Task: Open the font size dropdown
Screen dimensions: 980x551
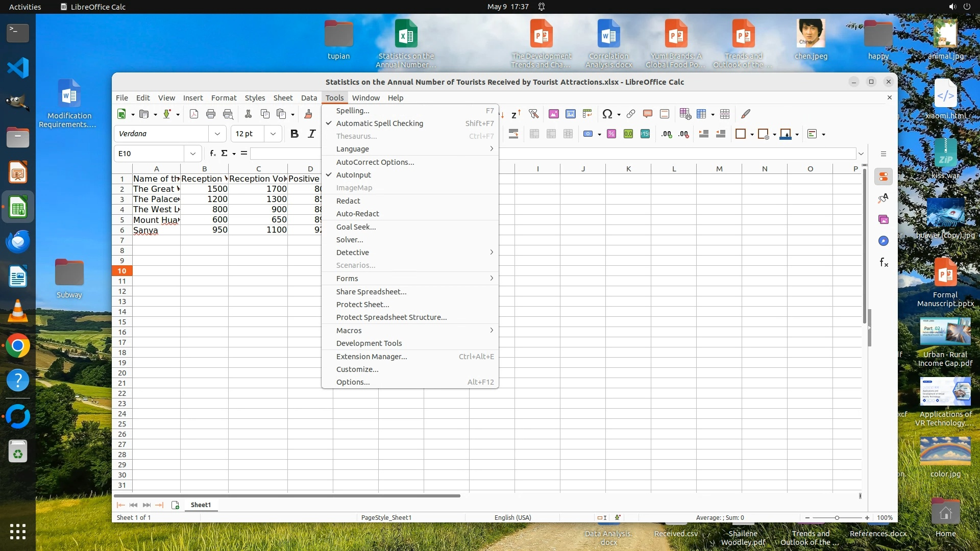Action: coord(273,134)
